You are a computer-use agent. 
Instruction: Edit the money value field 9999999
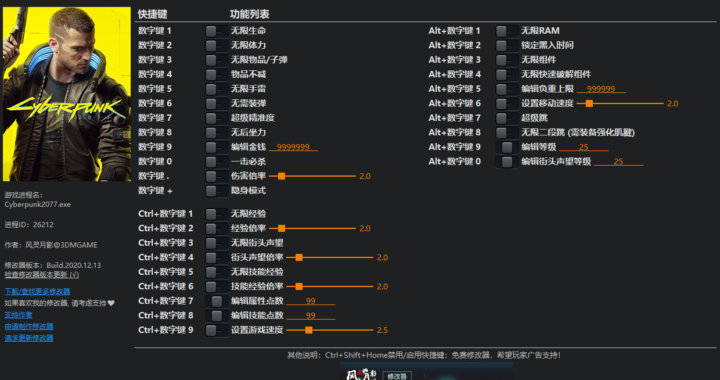tap(293, 147)
